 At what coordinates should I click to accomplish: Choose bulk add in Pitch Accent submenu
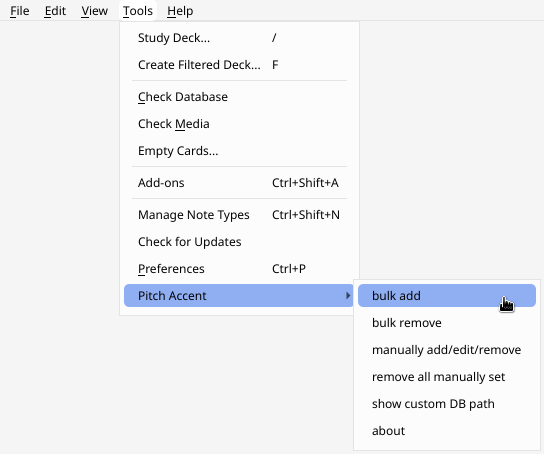(447, 295)
